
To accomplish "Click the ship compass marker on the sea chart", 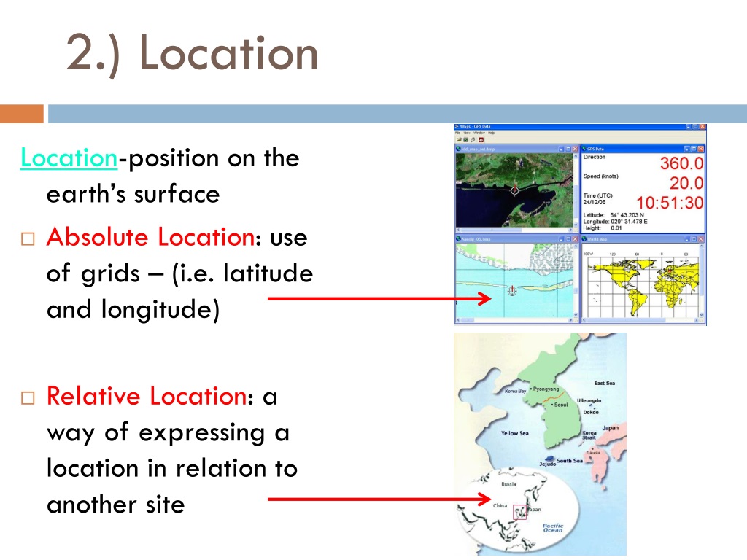I will click(512, 290).
